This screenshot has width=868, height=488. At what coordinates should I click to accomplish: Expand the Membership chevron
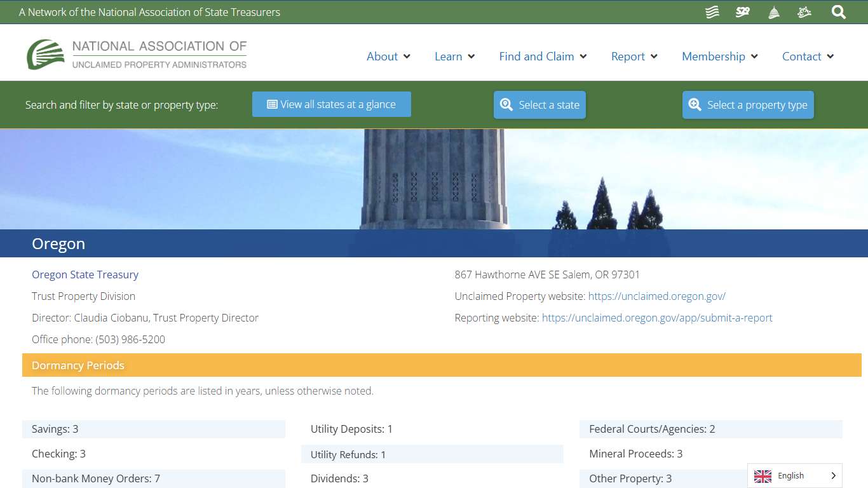tap(756, 57)
